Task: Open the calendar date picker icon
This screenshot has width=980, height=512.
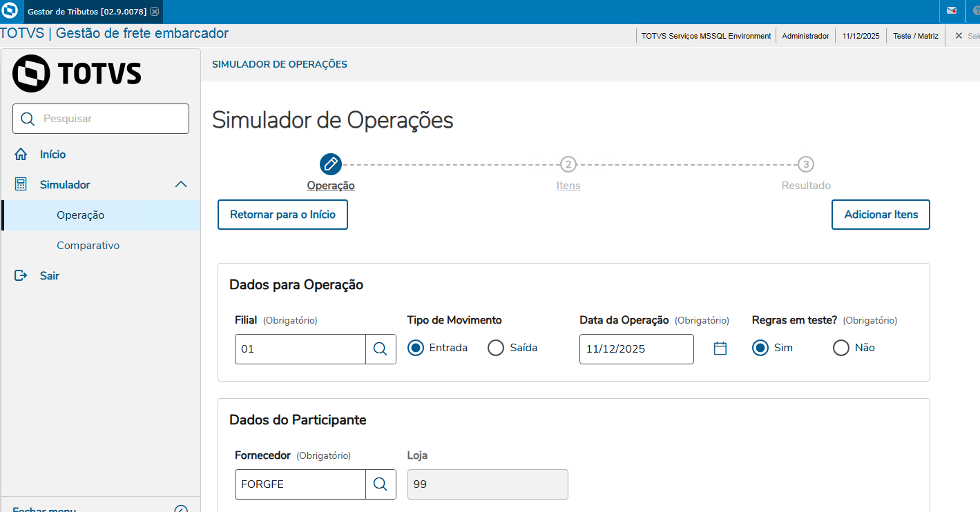Action: click(x=720, y=348)
